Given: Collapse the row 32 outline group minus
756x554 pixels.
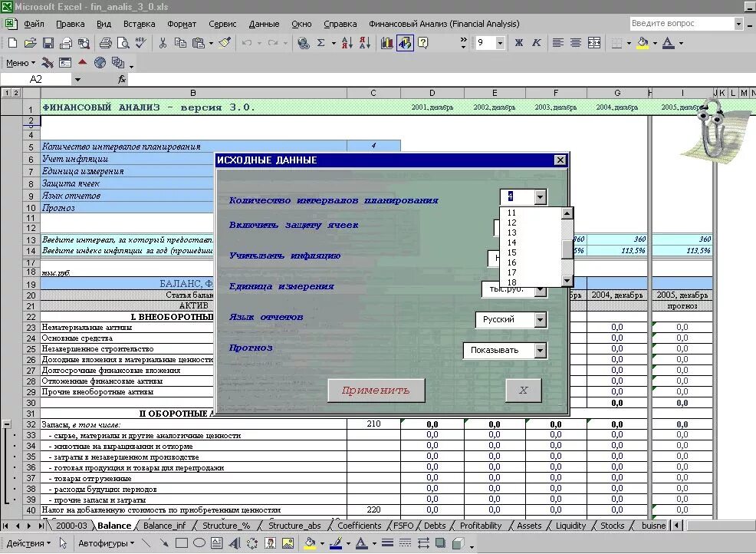Looking at the screenshot, I should [7, 424].
